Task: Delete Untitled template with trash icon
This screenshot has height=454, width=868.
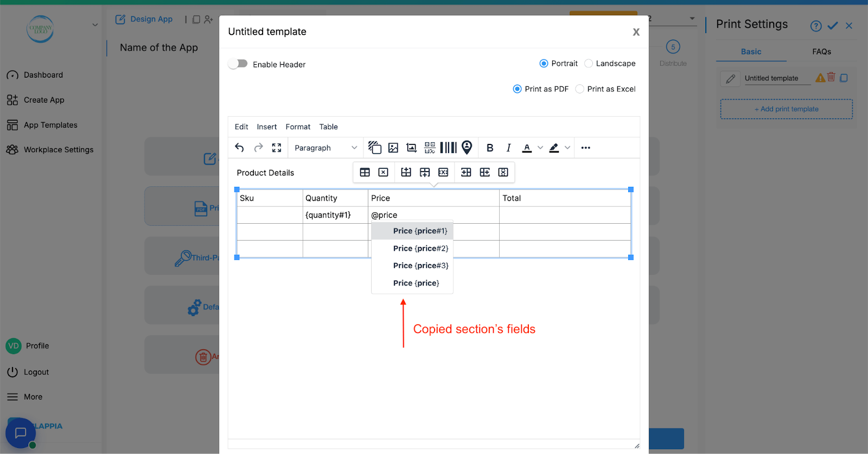Action: pyautogui.click(x=831, y=77)
